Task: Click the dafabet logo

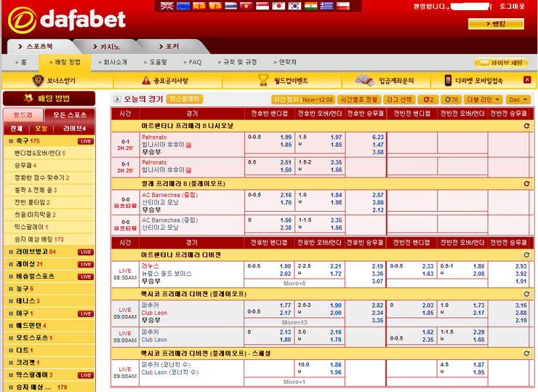Action: point(67,20)
